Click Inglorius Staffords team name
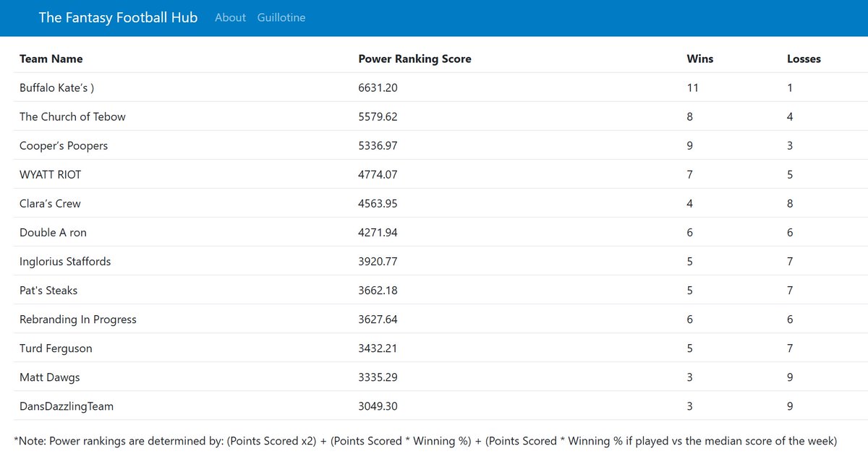Image resolution: width=868 pixels, height=459 pixels. [x=65, y=261]
